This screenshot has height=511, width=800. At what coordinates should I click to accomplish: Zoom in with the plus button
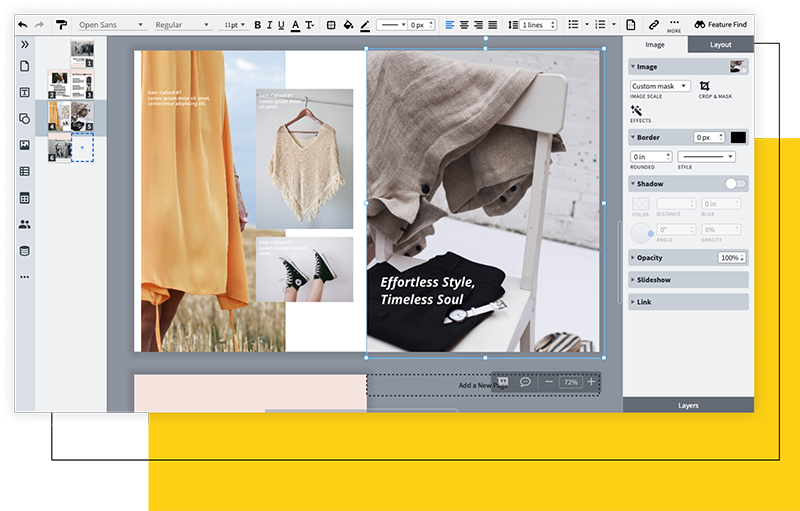click(591, 382)
